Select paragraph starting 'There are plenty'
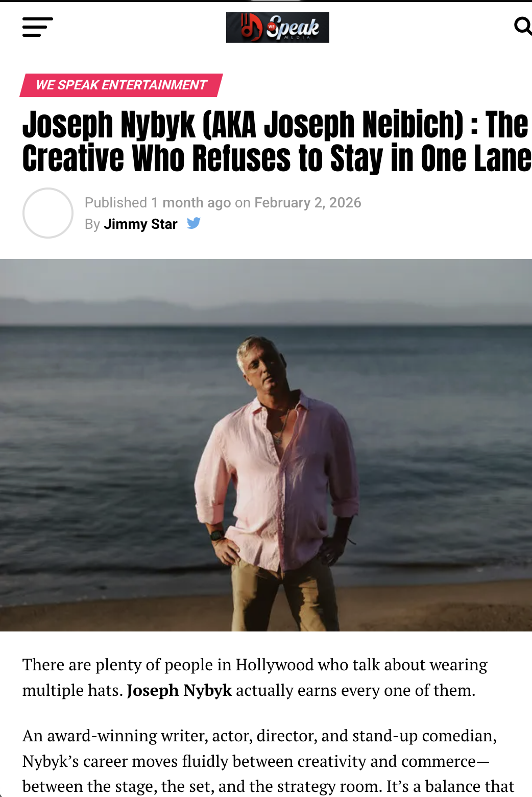Viewport: 532px width, 797px height. click(x=255, y=677)
